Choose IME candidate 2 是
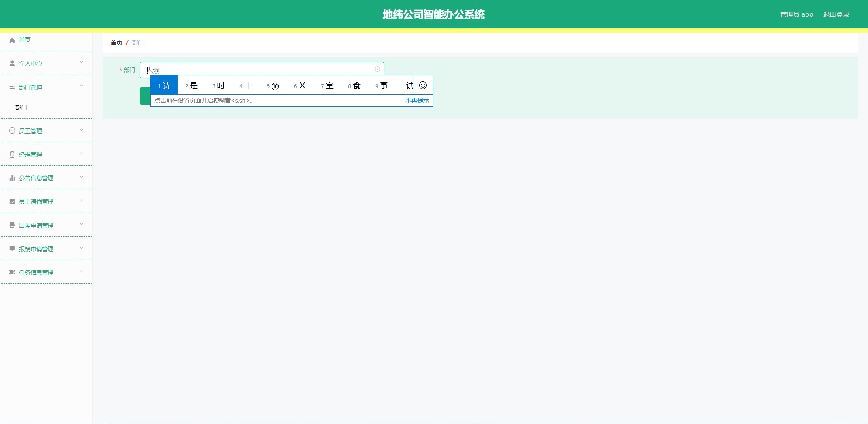Screen dimensions: 868x424 click(191, 85)
